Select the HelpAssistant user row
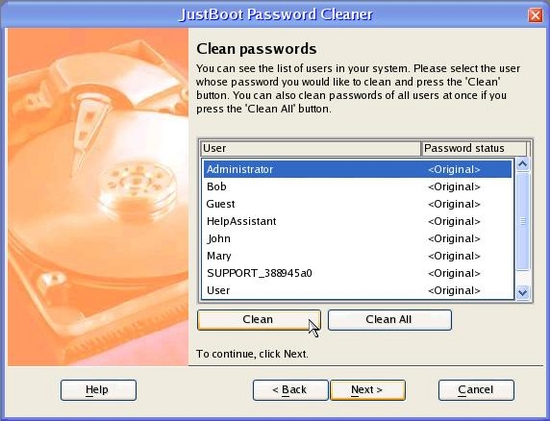The width and height of the screenshot is (550, 421). 357,221
